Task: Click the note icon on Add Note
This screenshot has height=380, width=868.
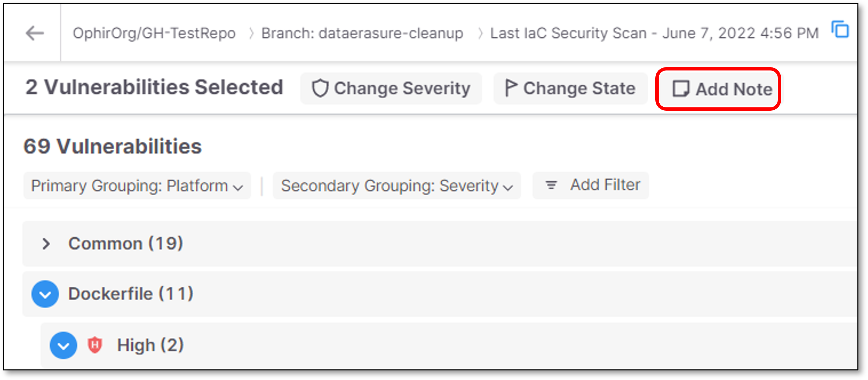Action: click(x=681, y=89)
